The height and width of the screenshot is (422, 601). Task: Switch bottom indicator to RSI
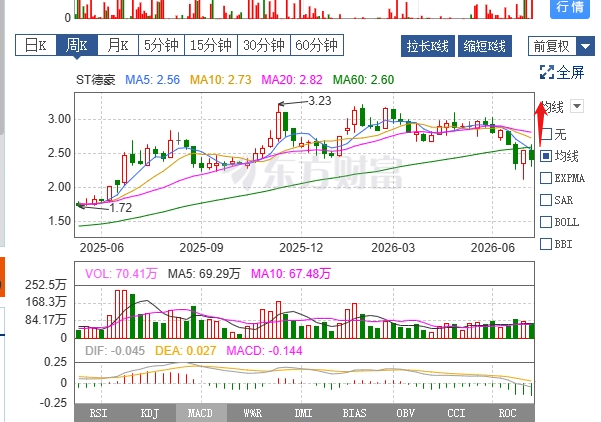coord(99,413)
